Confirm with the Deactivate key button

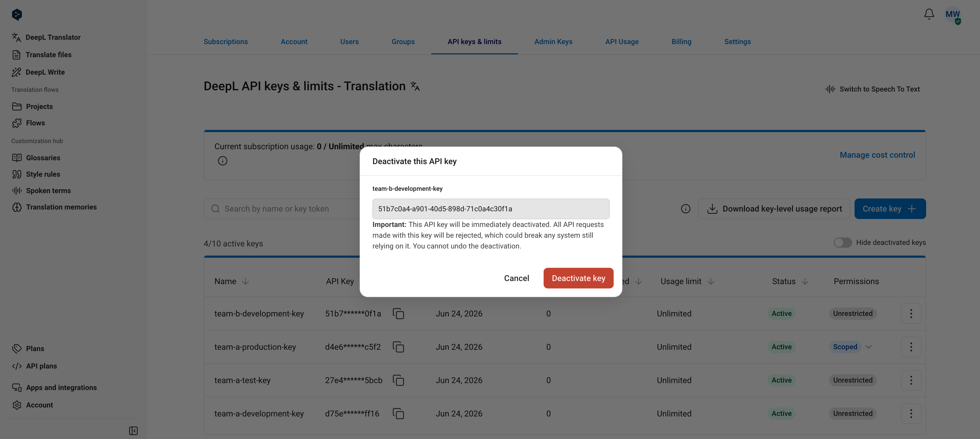[x=578, y=278]
